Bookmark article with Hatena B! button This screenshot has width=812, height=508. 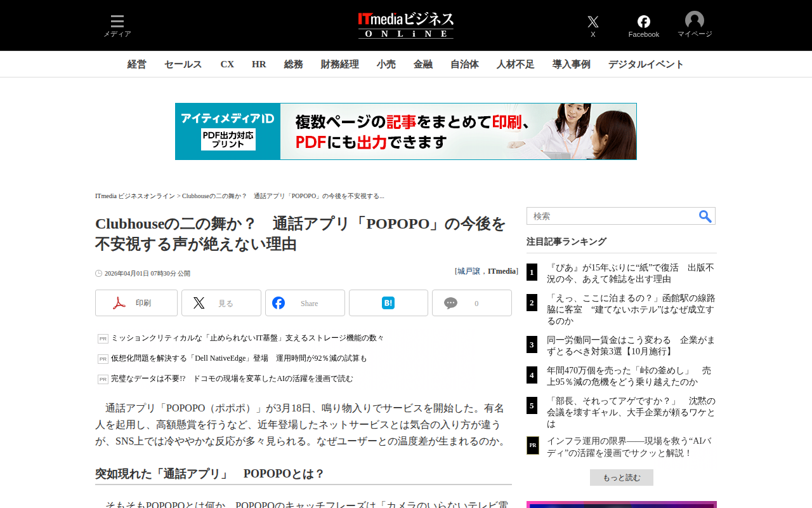point(388,303)
